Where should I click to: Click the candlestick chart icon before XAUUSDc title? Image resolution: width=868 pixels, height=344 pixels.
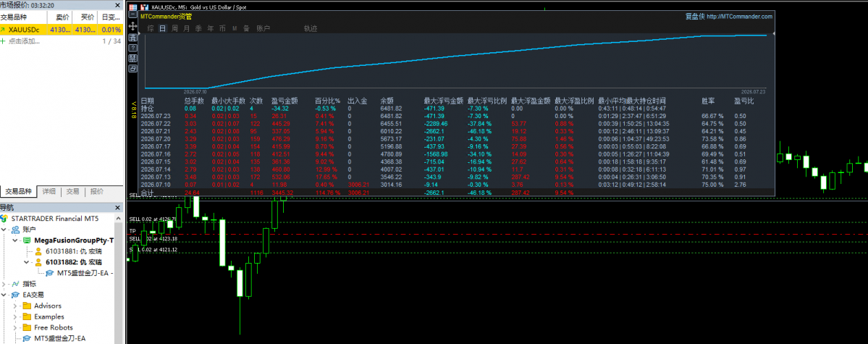[x=145, y=7]
